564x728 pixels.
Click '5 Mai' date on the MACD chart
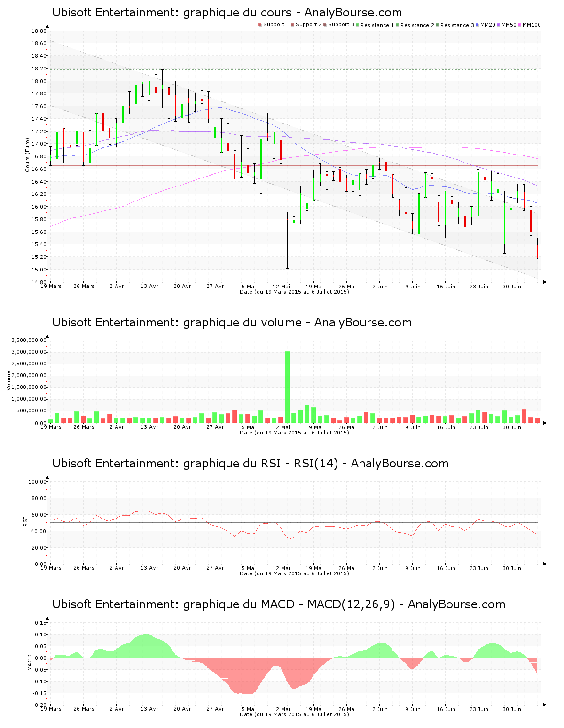[248, 709]
